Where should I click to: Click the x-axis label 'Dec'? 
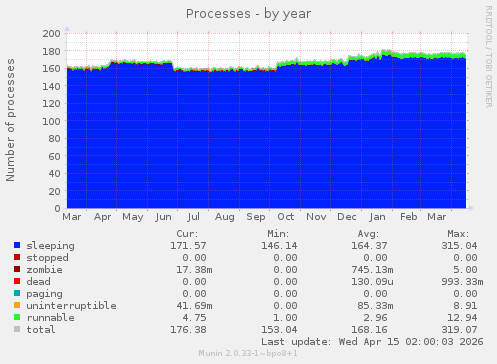point(347,217)
